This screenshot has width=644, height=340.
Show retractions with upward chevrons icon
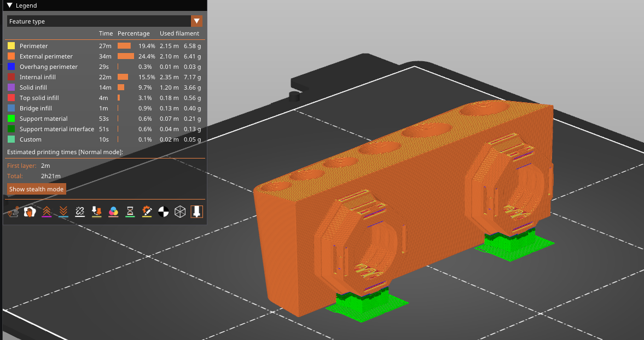coord(47,212)
